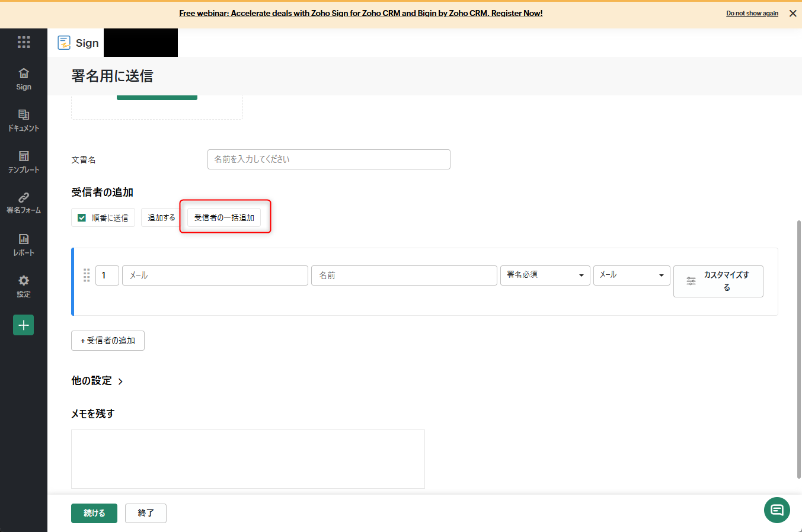Dismiss the webinar banner with X
The height and width of the screenshot is (532, 802).
tap(793, 13)
